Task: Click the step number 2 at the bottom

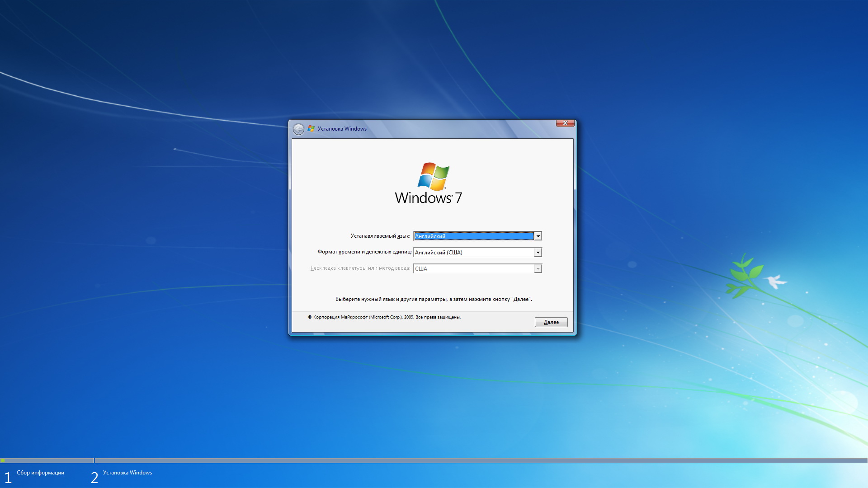Action: tap(94, 477)
